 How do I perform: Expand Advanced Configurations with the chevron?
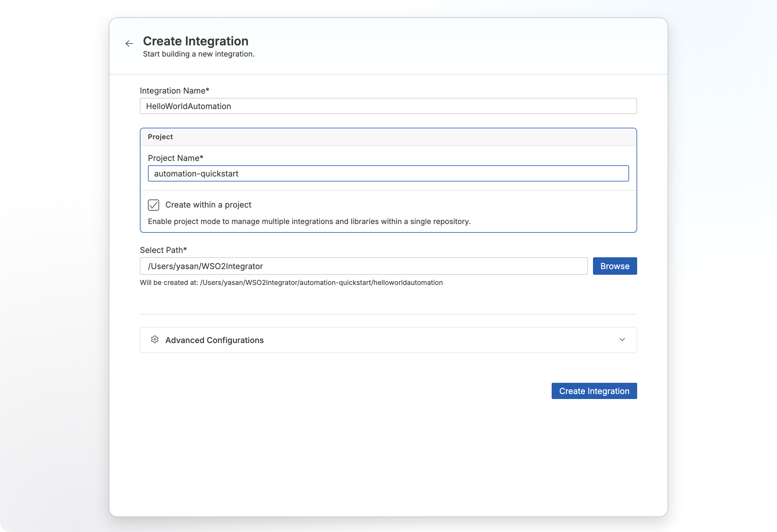(x=622, y=340)
